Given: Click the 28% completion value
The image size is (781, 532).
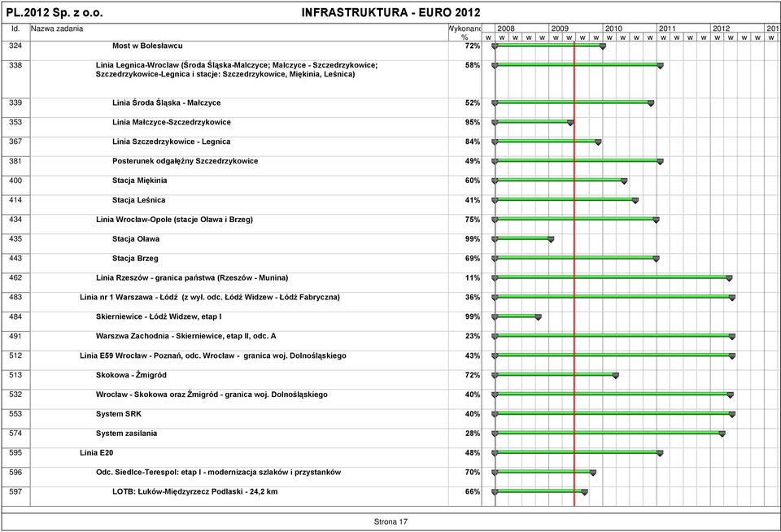Looking at the screenshot, I should click(473, 434).
